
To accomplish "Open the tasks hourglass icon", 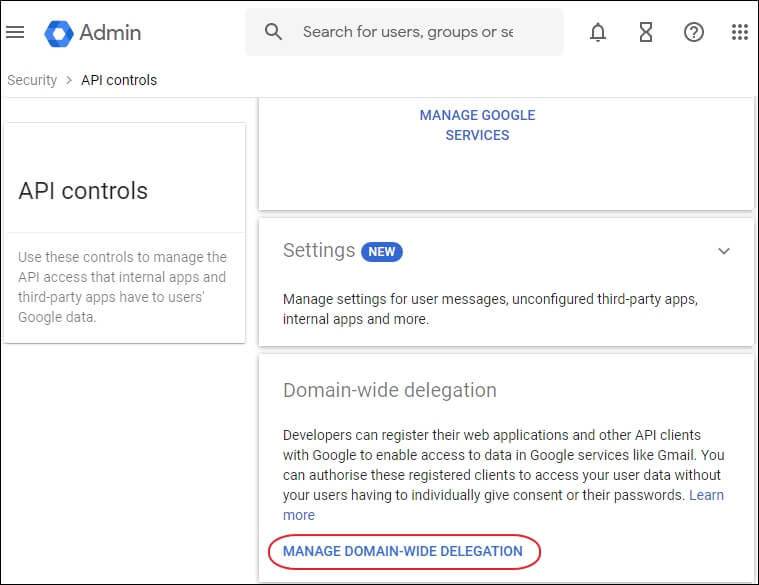I will [646, 32].
